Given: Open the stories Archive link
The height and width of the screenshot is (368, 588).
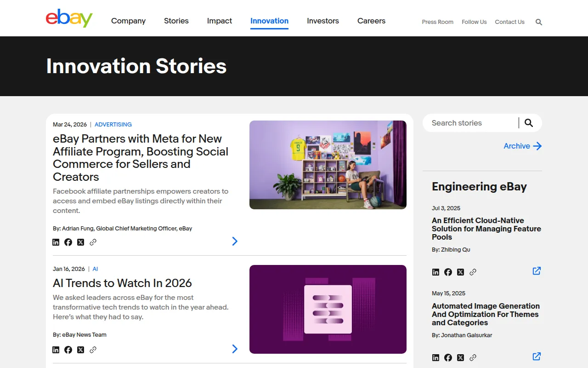Looking at the screenshot, I should (523, 146).
